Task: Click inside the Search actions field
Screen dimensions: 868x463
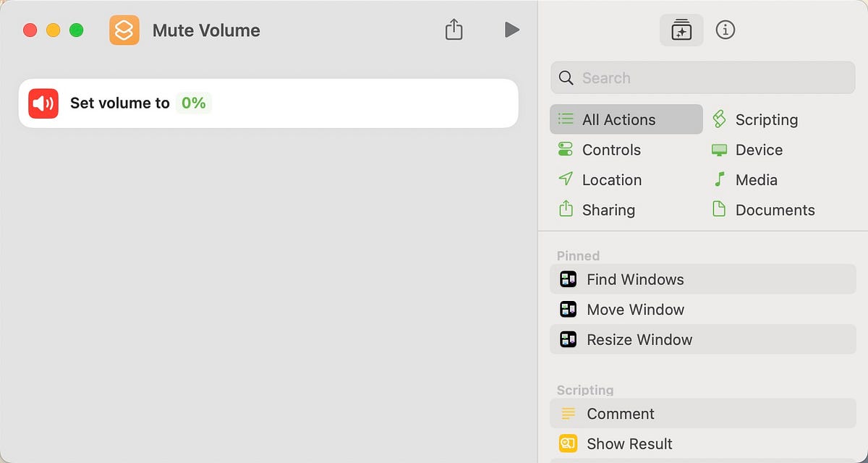Action: (x=702, y=77)
